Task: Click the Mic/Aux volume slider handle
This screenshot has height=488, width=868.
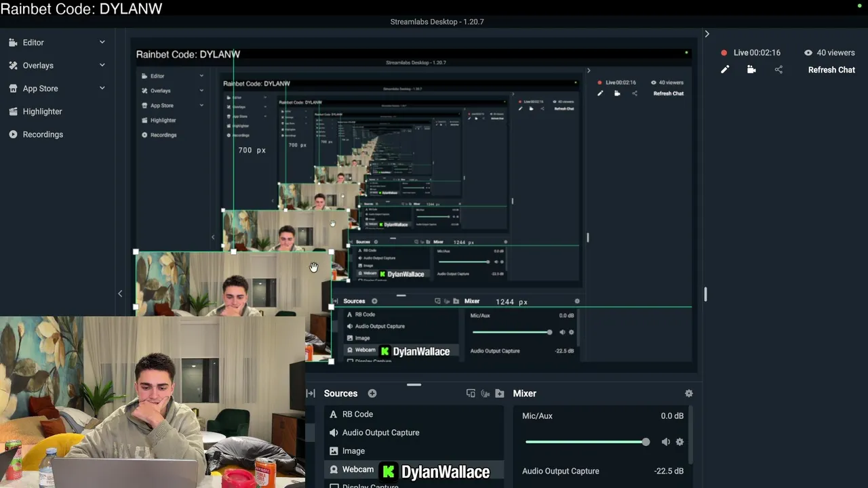Action: tap(646, 442)
